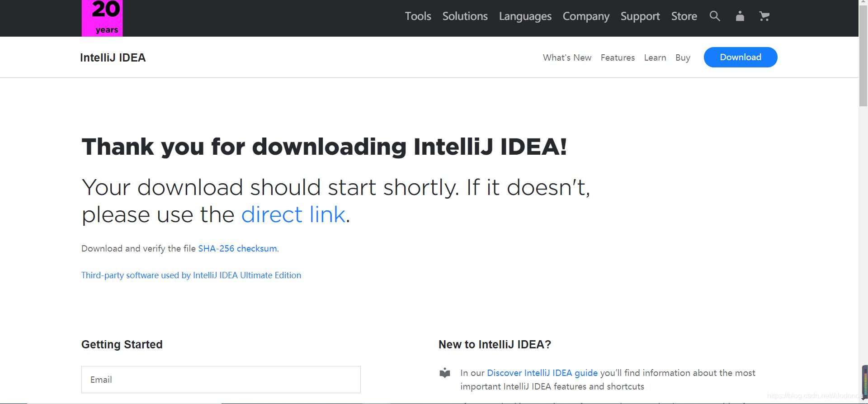Open the Features page
This screenshot has width=868, height=404.
[x=618, y=57]
